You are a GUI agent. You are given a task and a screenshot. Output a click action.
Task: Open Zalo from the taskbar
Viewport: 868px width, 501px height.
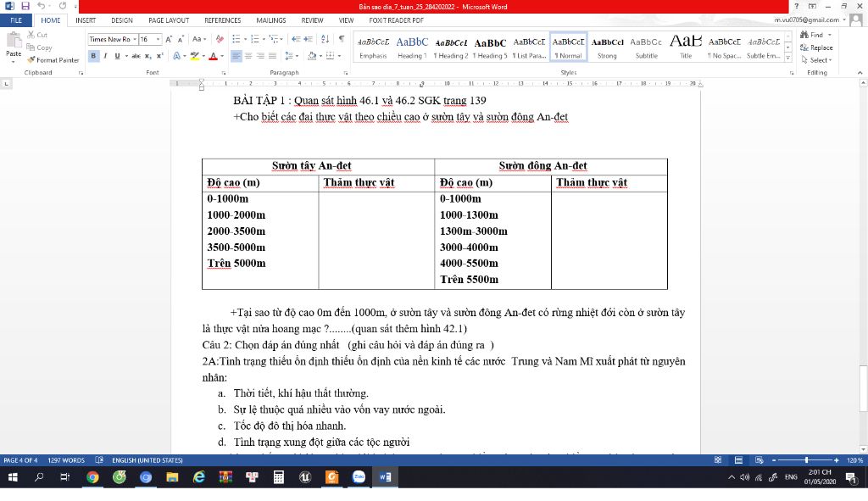359,476
